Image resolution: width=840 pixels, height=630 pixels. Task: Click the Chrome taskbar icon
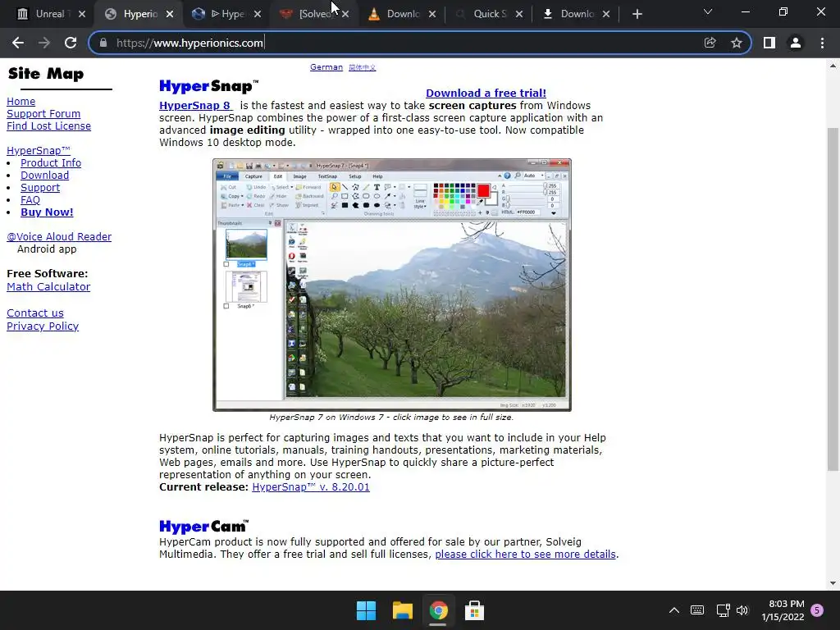pos(438,610)
